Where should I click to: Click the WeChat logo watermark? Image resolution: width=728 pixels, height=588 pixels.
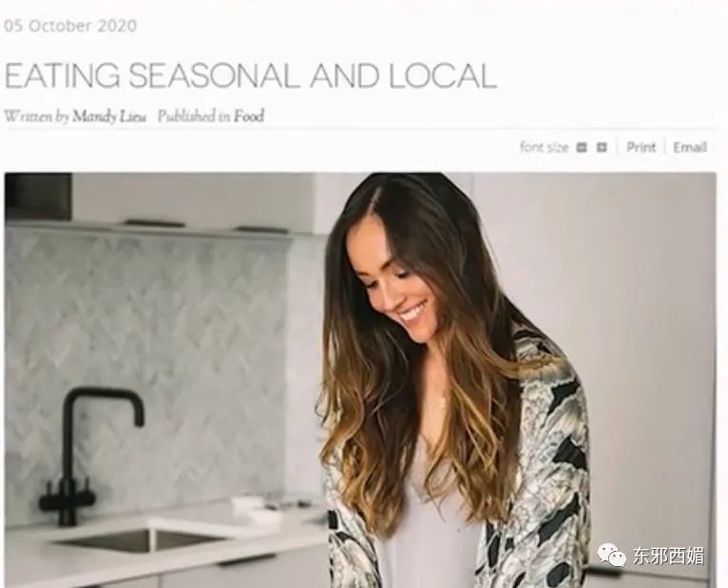611,556
